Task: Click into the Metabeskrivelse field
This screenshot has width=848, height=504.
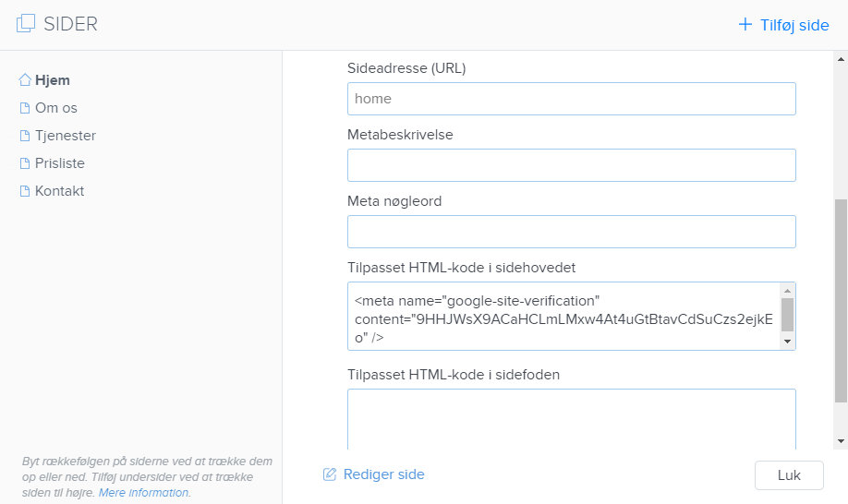Action: pos(571,165)
